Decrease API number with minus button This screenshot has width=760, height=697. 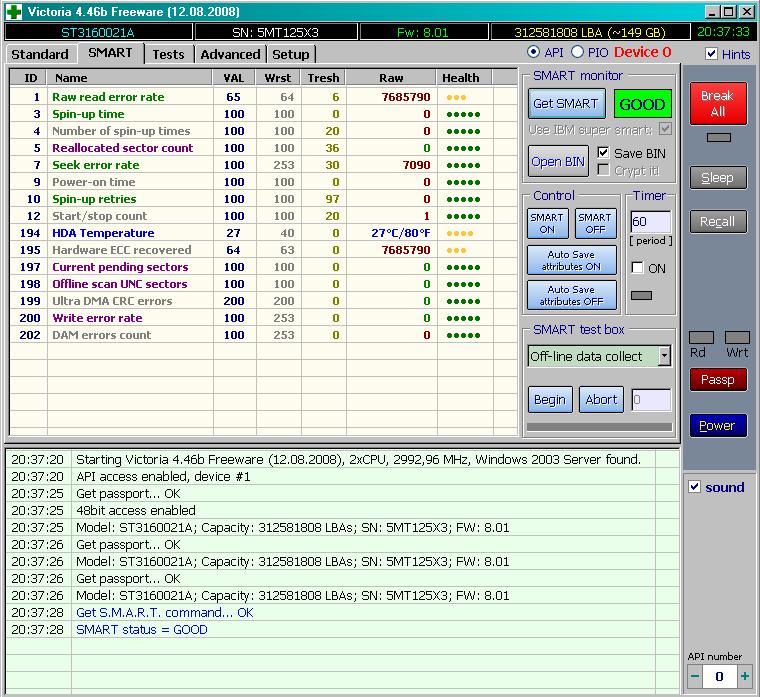pyautogui.click(x=695, y=676)
